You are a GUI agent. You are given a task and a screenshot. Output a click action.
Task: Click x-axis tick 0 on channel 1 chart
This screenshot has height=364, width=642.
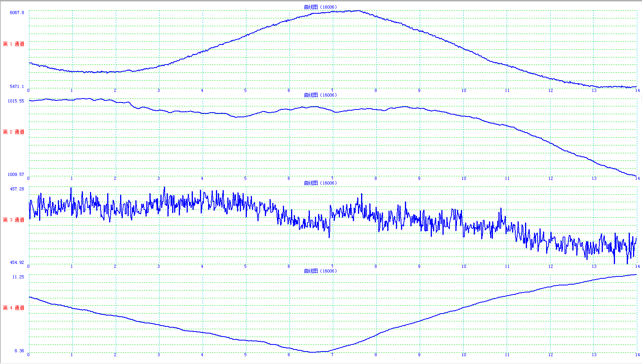pos(29,90)
